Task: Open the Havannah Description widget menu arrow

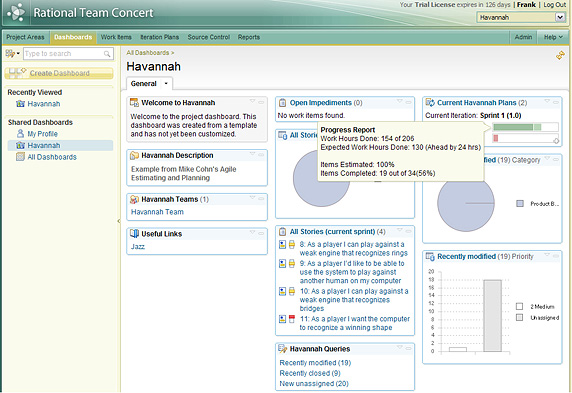Action: point(252,154)
